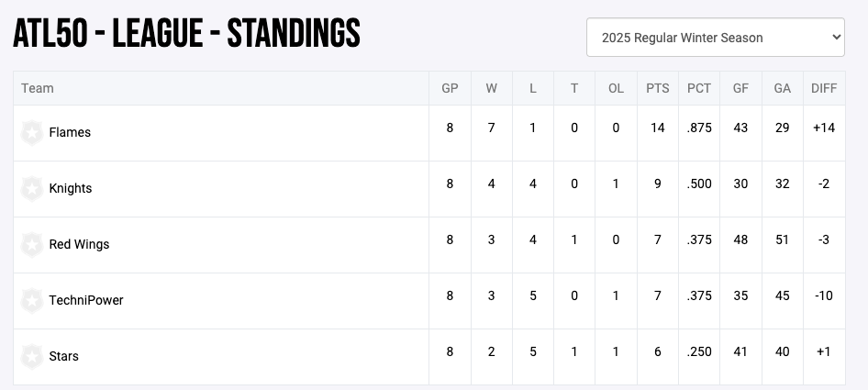Click the DIFF column header
The height and width of the screenshot is (390, 868).
pyautogui.click(x=823, y=89)
